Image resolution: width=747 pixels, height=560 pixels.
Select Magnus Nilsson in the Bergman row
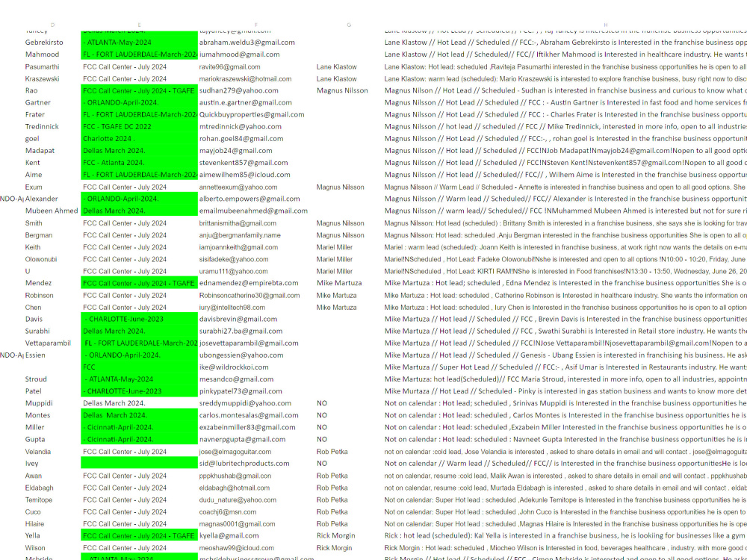pyautogui.click(x=340, y=235)
